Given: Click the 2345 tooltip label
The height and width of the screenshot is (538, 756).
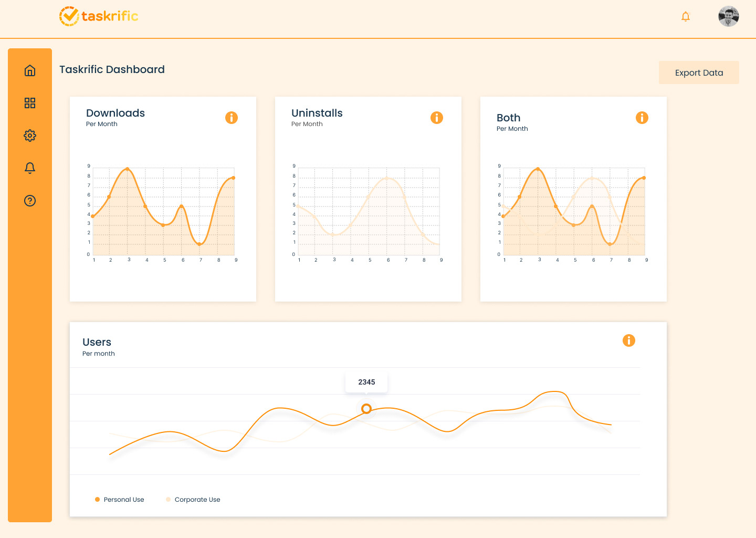Looking at the screenshot, I should [366, 382].
